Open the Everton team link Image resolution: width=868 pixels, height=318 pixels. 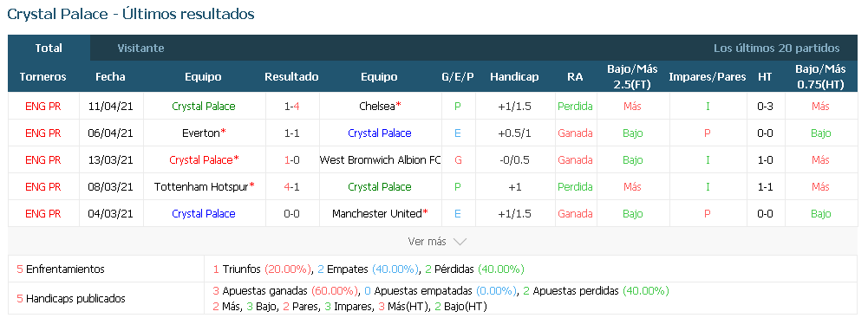[201, 133]
